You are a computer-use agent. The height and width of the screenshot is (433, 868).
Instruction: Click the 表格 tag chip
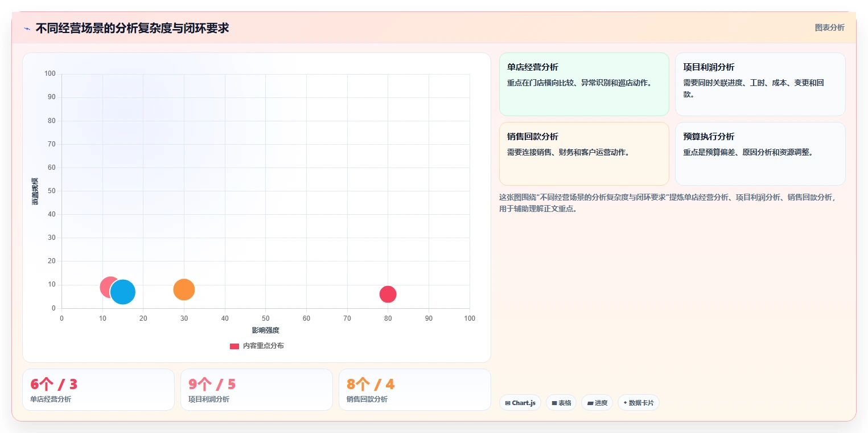[561, 403]
